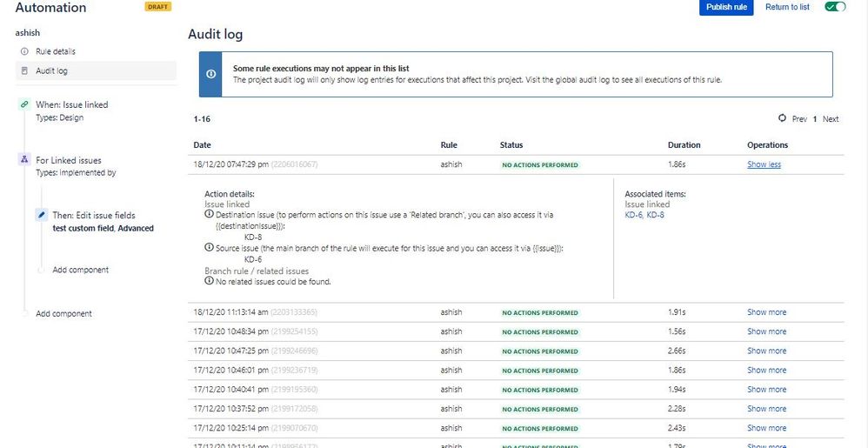Click the Source issue info icon

click(x=210, y=248)
